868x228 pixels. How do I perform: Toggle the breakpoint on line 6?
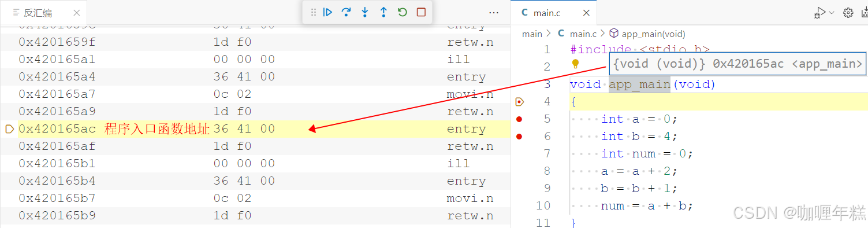click(519, 137)
